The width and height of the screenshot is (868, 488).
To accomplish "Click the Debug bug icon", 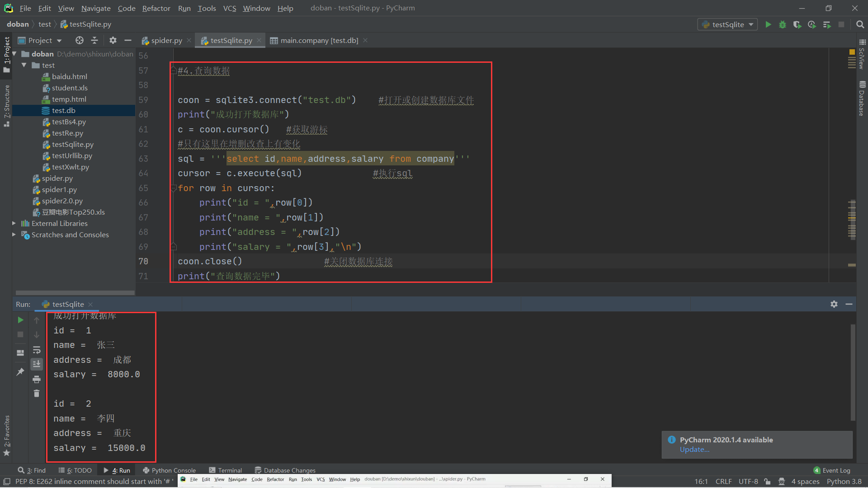I will (783, 24).
